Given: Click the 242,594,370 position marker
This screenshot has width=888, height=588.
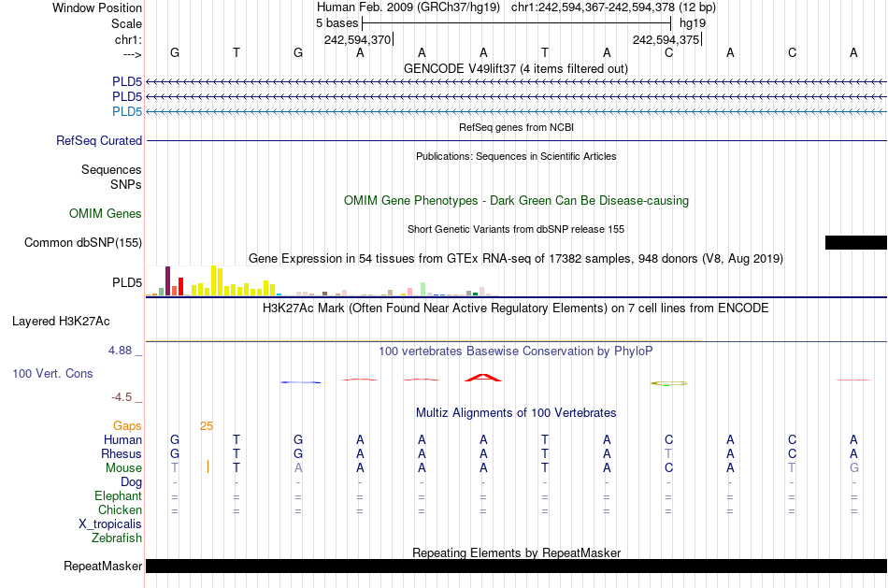Looking at the screenshot, I should coord(357,39).
